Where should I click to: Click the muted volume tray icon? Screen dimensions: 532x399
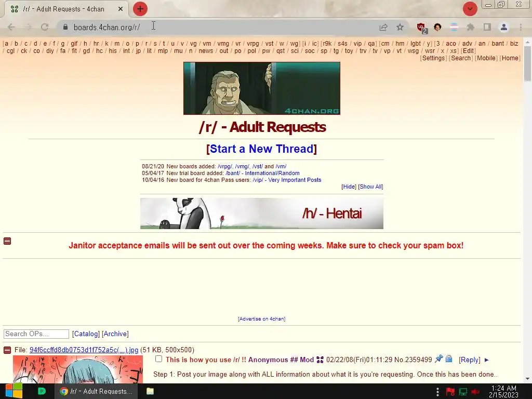coord(475,392)
